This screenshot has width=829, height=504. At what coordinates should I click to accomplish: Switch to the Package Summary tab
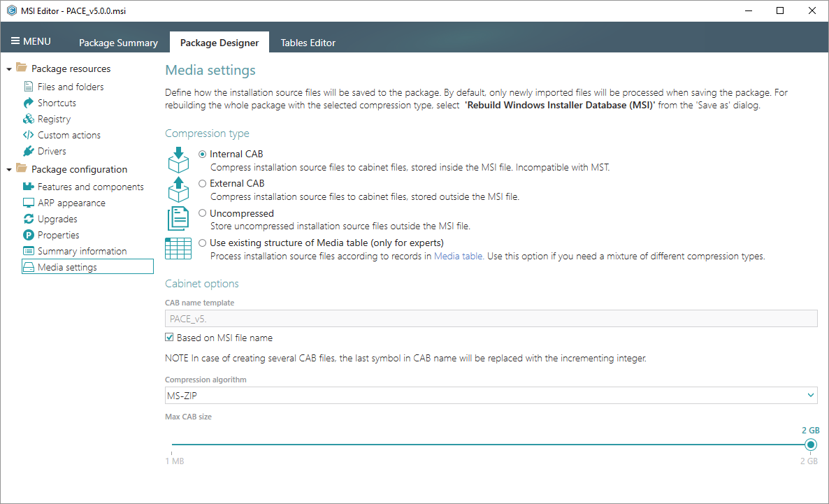coord(118,43)
